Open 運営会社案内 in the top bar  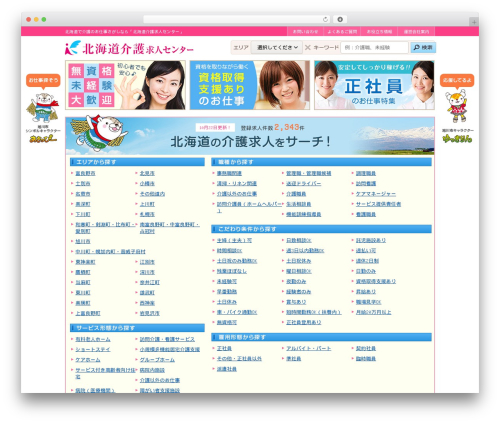click(416, 32)
